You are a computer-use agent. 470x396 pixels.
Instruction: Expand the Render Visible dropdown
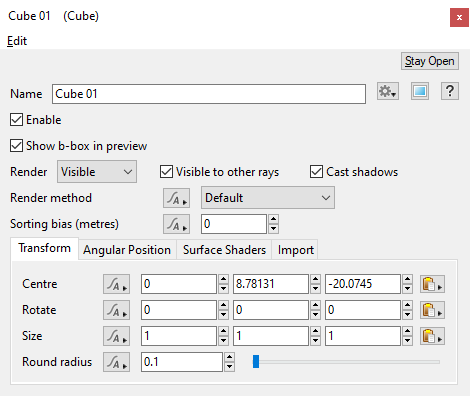coord(97,172)
